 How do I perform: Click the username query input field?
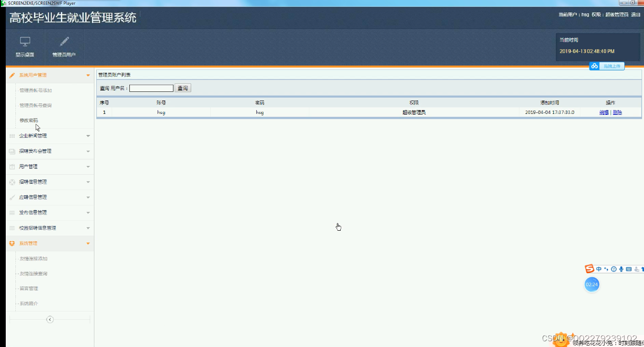151,88
